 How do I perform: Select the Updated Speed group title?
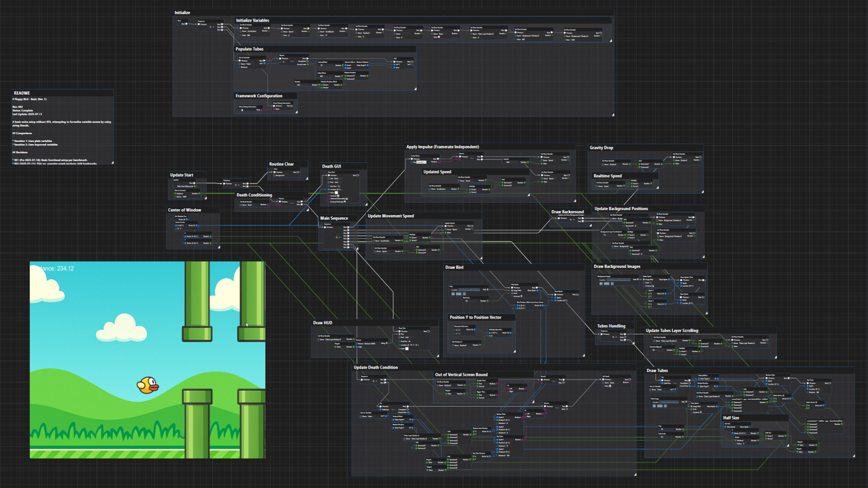437,172
